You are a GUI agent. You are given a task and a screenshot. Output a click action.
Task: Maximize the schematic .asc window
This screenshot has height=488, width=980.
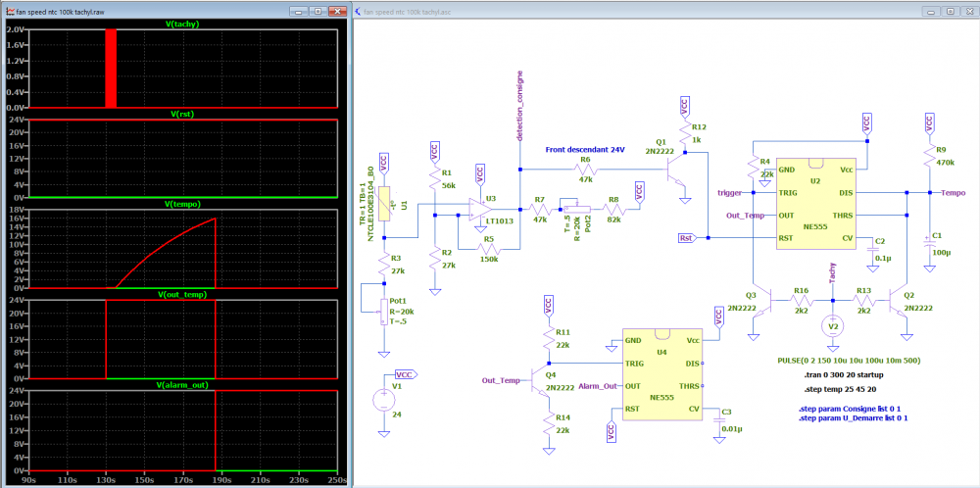pyautogui.click(x=950, y=11)
